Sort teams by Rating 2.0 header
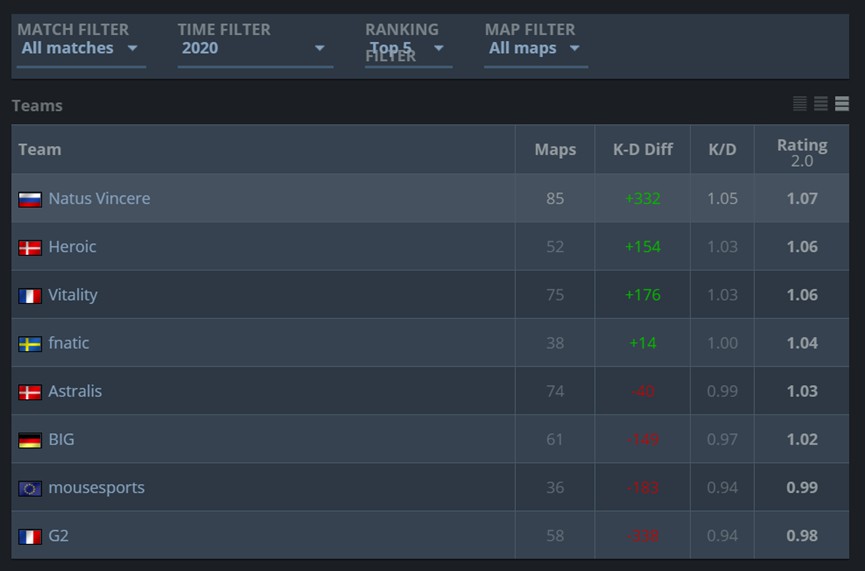 (802, 150)
